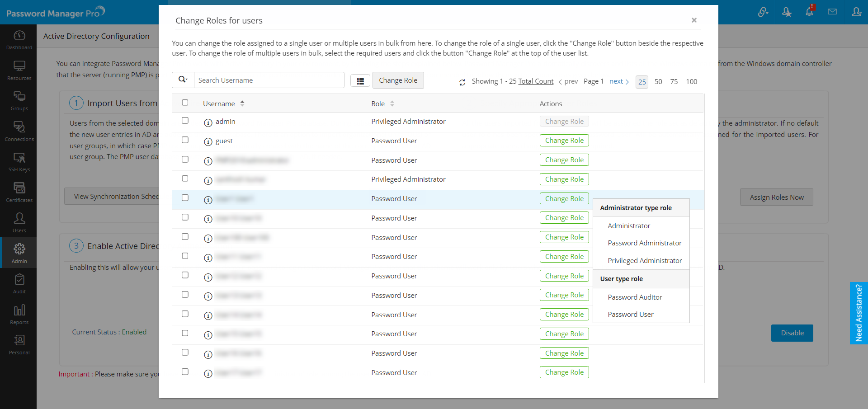Click the bulk Change Role button

tap(398, 80)
